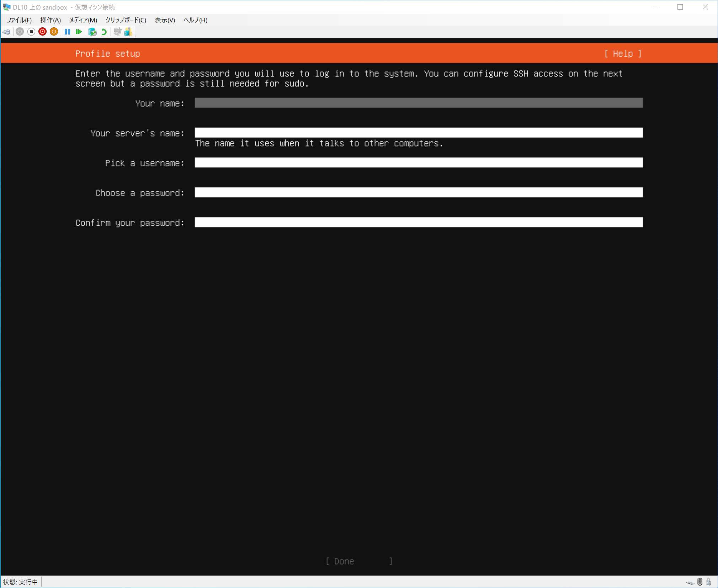Image resolution: width=718 pixels, height=588 pixels.
Task: Click the Enhanced Session icon
Action: pos(117,32)
